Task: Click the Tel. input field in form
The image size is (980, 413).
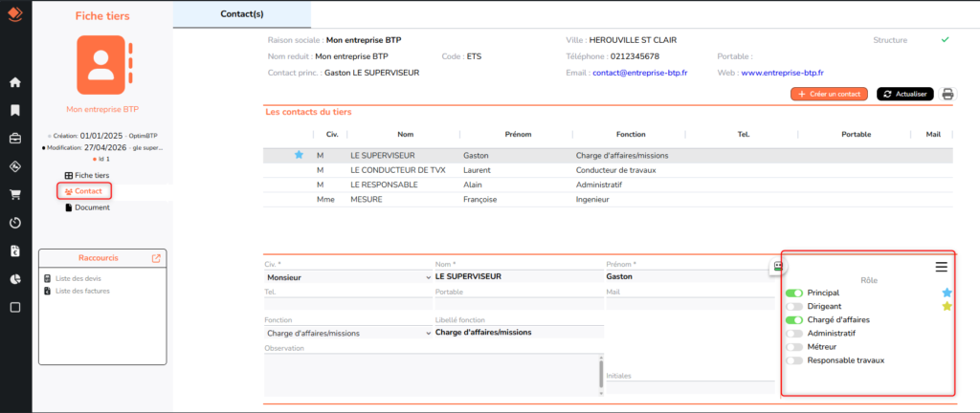Action: [x=348, y=304]
